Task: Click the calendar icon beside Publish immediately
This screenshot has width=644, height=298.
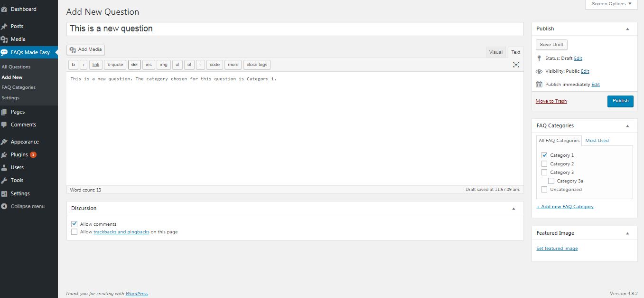Action: [539, 84]
